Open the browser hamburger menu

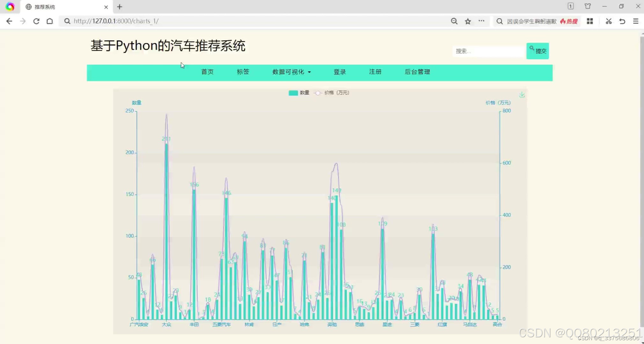click(636, 21)
